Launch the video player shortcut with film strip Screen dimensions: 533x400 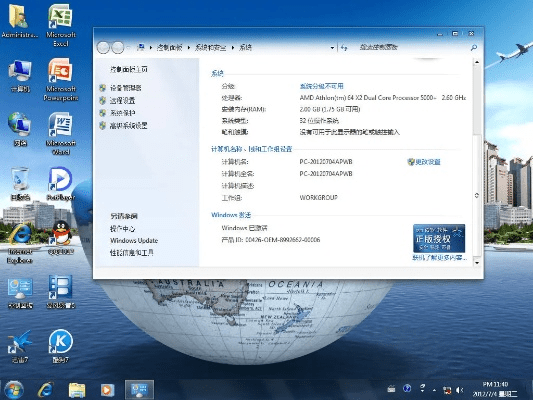click(61, 292)
